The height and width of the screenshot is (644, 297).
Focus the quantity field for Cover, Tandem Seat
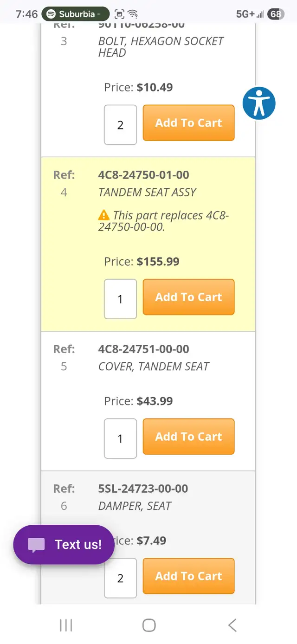pos(120,438)
